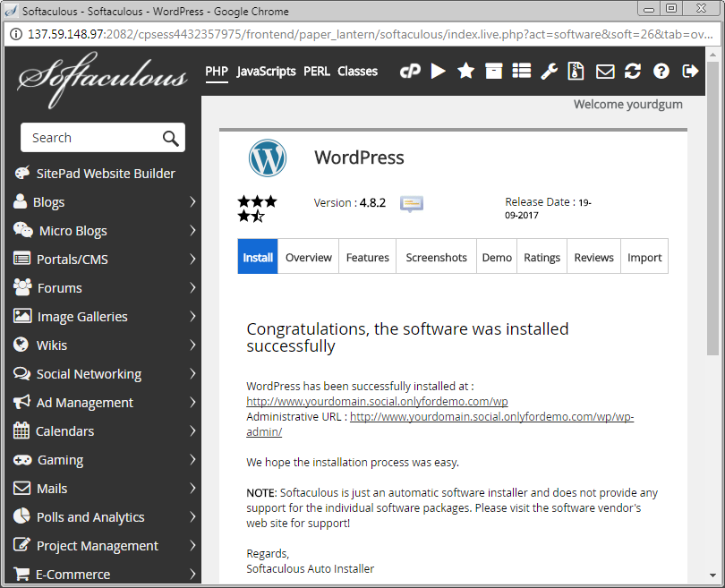This screenshot has height=588, width=725.
Task: Click the search magnifier icon
Action: (x=171, y=138)
